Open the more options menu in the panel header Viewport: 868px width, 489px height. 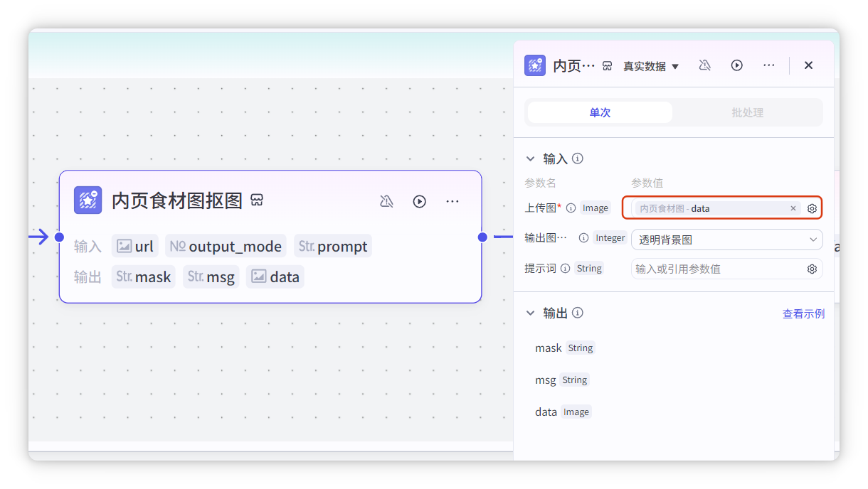tap(768, 65)
